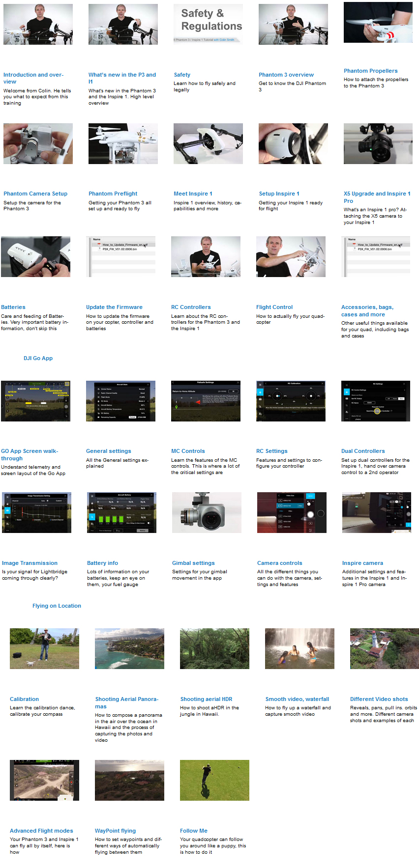Click the 'Calibration' lesson title
The height and width of the screenshot is (868, 419).
24,699
